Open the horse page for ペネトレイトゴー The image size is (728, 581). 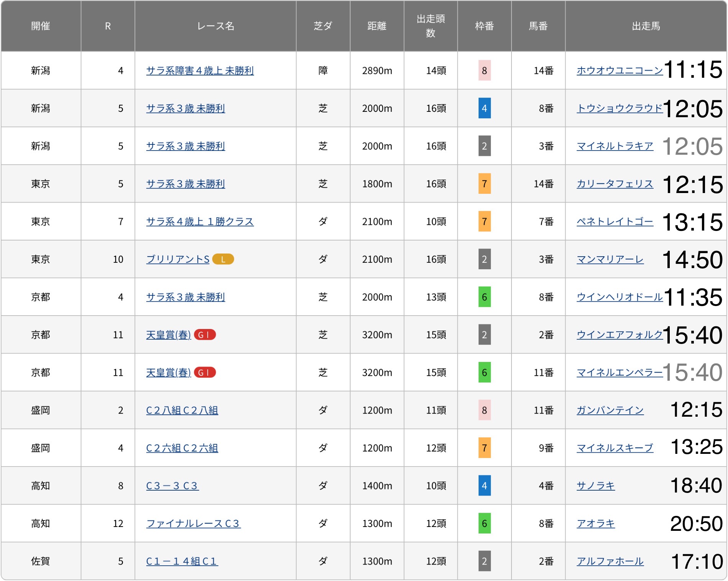(x=615, y=221)
